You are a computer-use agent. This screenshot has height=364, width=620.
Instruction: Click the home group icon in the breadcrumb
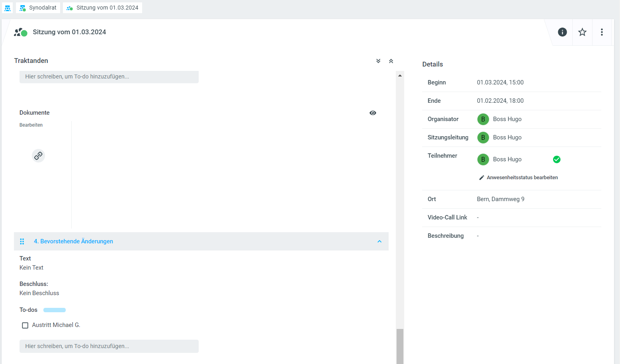click(8, 8)
